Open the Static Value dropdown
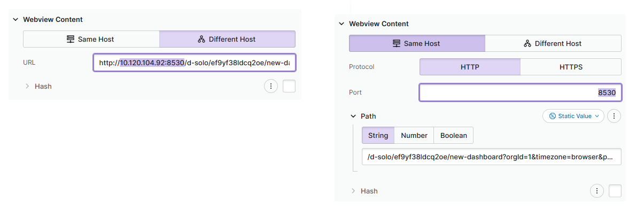The image size is (644, 217). pyautogui.click(x=573, y=116)
